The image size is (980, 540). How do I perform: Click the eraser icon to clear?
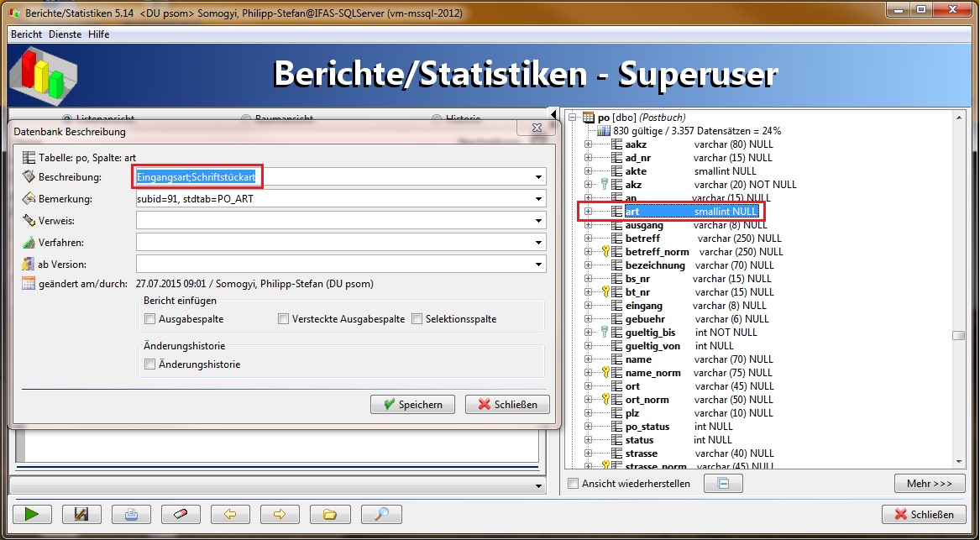[181, 514]
